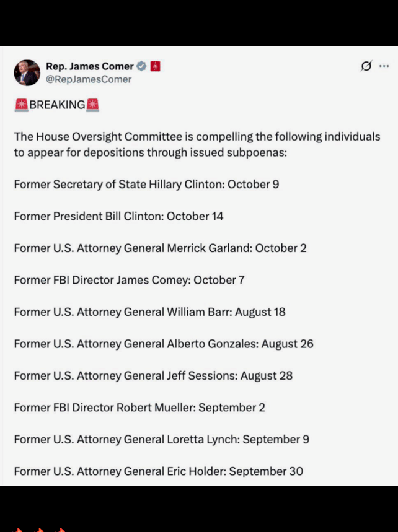The height and width of the screenshot is (532, 398).
Task: Click the Grok explain-post icon
Action: 366,66
